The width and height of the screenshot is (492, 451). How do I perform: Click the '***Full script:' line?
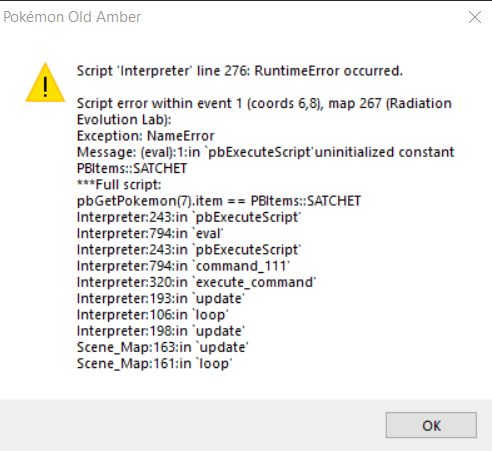click(119, 185)
